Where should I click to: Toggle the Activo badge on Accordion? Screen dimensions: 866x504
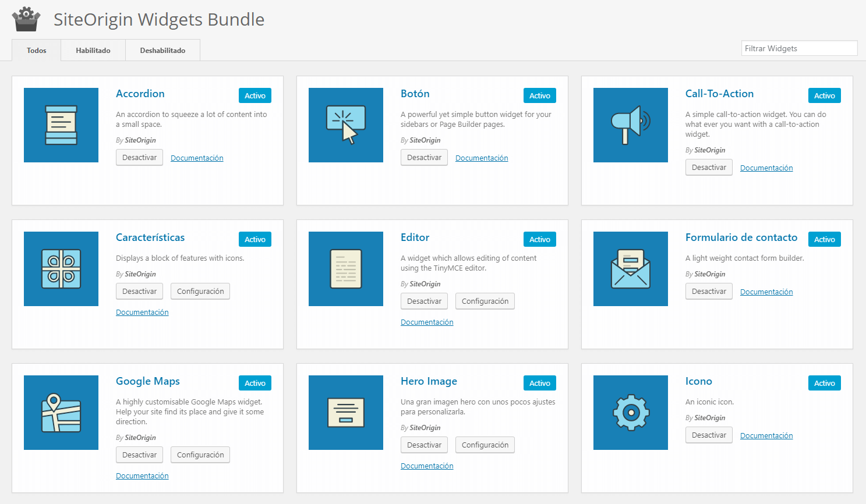[x=255, y=95]
